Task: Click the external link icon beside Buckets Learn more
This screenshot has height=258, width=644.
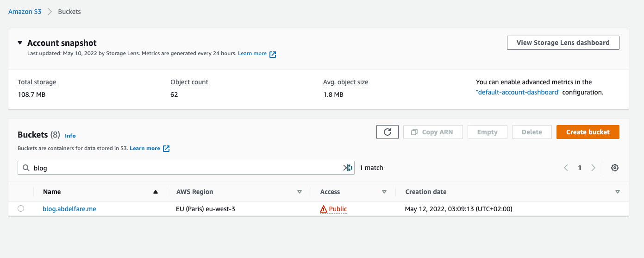Action: point(166,149)
